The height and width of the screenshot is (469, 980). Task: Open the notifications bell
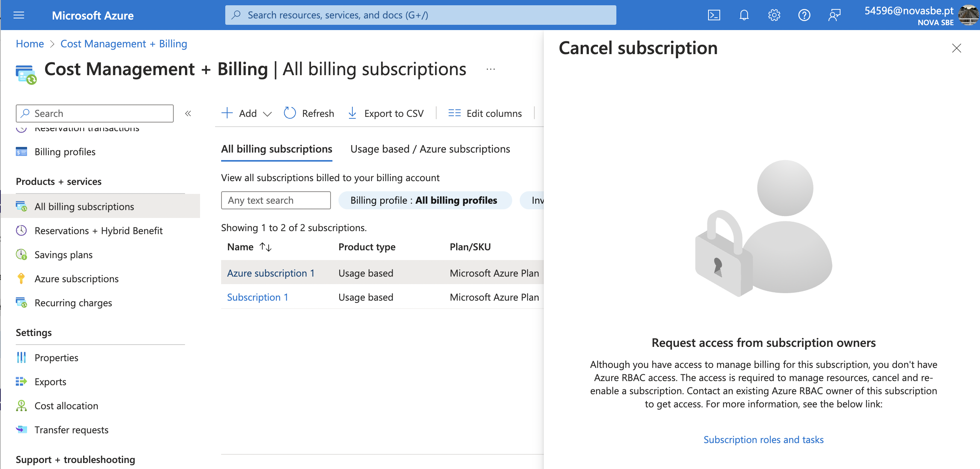tap(744, 15)
